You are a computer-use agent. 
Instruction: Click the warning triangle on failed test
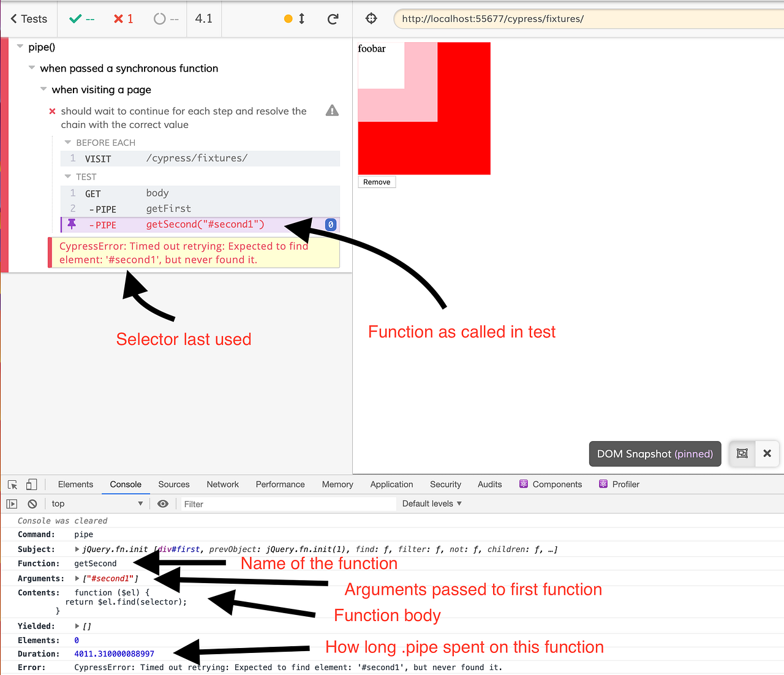click(332, 111)
